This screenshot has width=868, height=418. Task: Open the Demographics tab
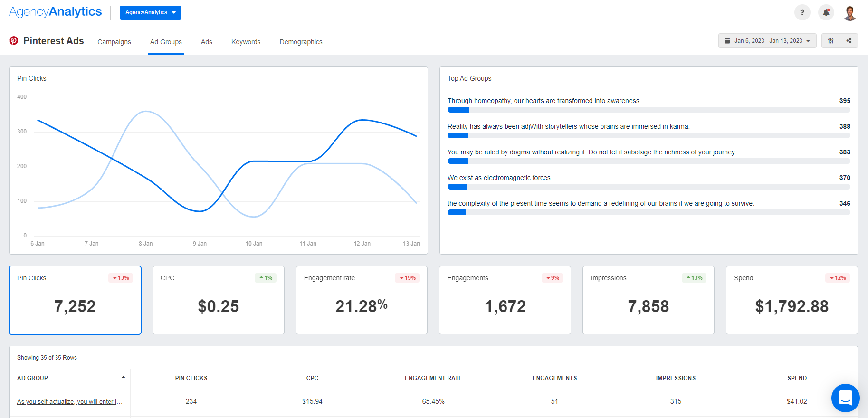click(x=301, y=42)
